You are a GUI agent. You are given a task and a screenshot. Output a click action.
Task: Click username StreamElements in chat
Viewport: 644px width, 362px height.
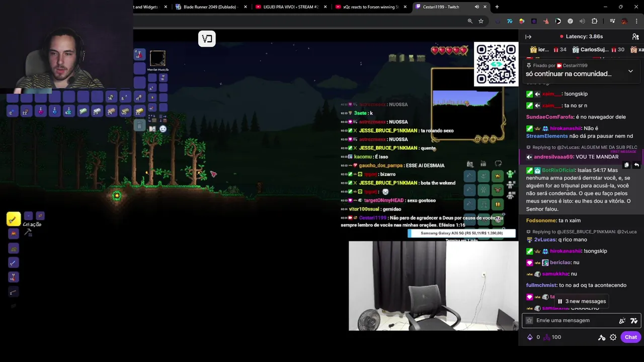547,136
